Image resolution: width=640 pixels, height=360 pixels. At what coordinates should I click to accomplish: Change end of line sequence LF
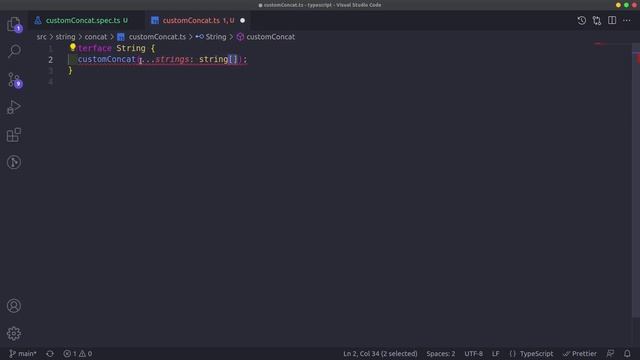point(495,353)
